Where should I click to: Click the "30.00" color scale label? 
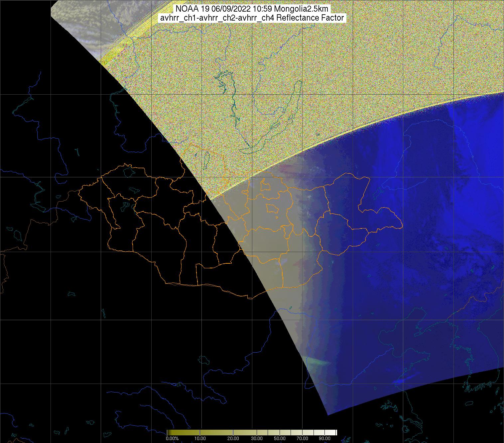click(x=257, y=439)
